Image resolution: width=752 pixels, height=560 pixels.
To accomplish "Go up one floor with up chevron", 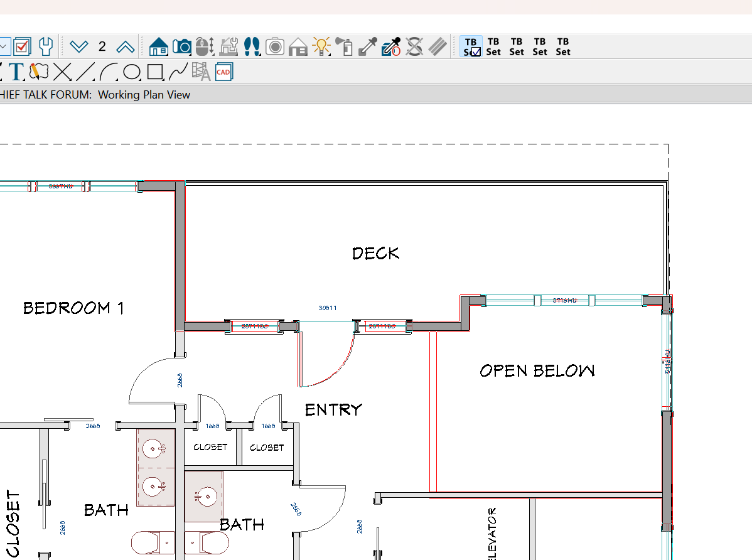I will pos(126,46).
